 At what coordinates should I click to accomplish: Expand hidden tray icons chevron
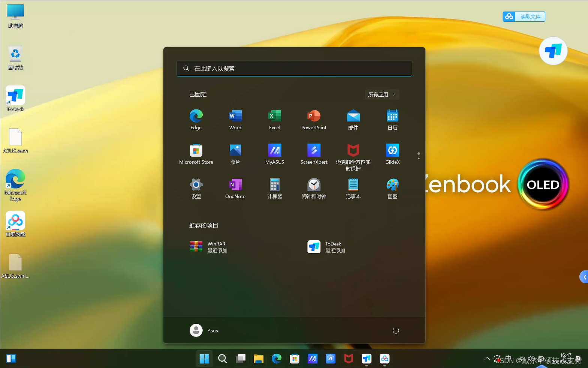(x=487, y=359)
